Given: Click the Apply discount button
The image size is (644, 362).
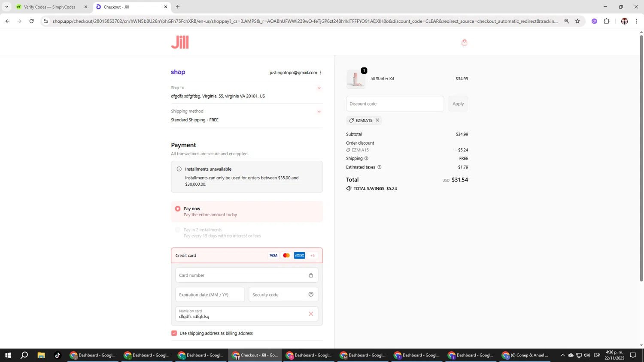Looking at the screenshot, I should pyautogui.click(x=458, y=104).
